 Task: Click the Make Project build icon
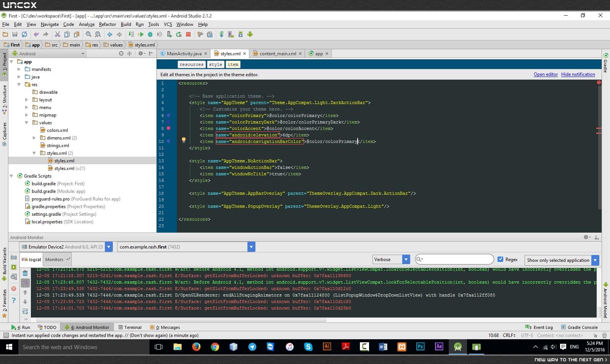click(131, 34)
